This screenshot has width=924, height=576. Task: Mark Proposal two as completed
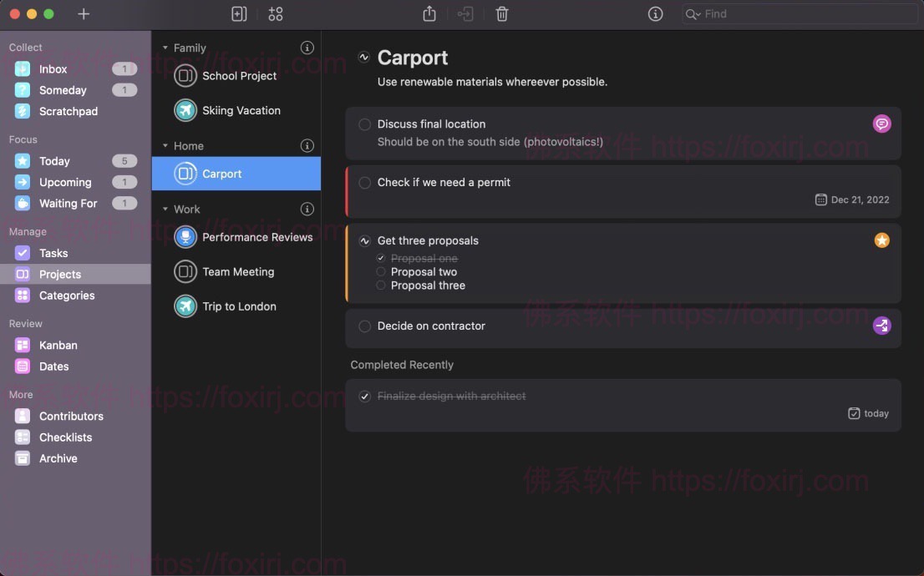[381, 272]
